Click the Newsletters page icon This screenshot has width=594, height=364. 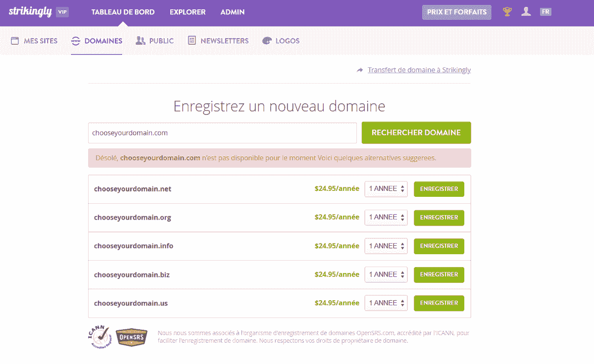[x=192, y=41]
